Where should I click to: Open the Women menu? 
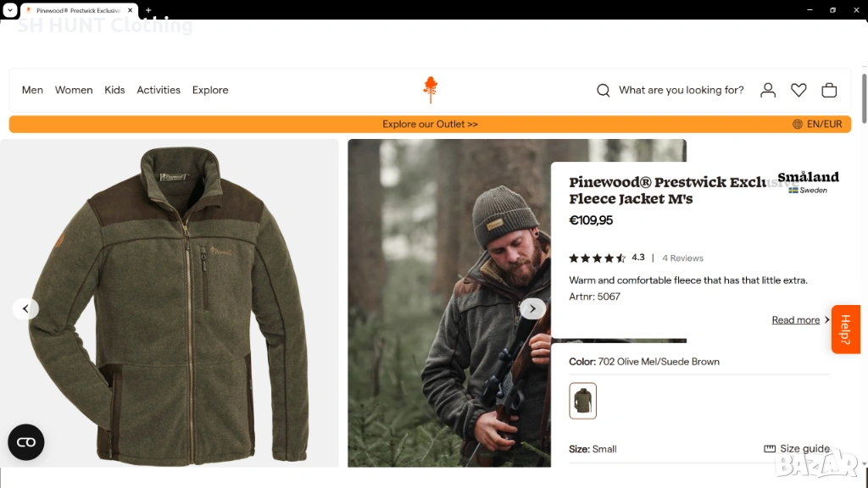pos(74,91)
